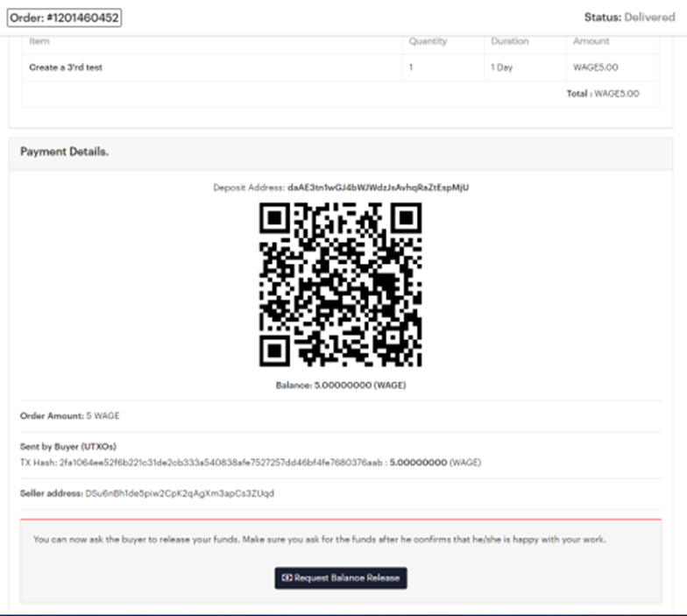Click the deposit address QR code
Screen dimensions: 687x616
(x=341, y=285)
